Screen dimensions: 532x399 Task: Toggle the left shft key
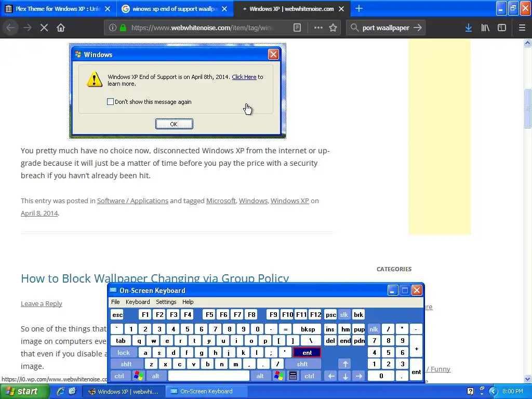pos(126,364)
